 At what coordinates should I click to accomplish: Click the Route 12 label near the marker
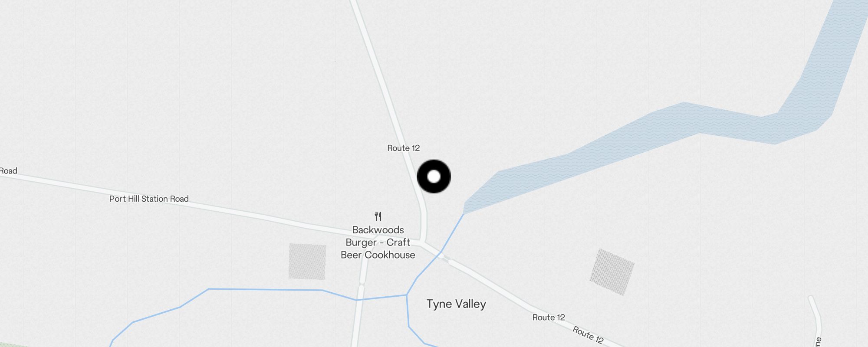pyautogui.click(x=404, y=148)
